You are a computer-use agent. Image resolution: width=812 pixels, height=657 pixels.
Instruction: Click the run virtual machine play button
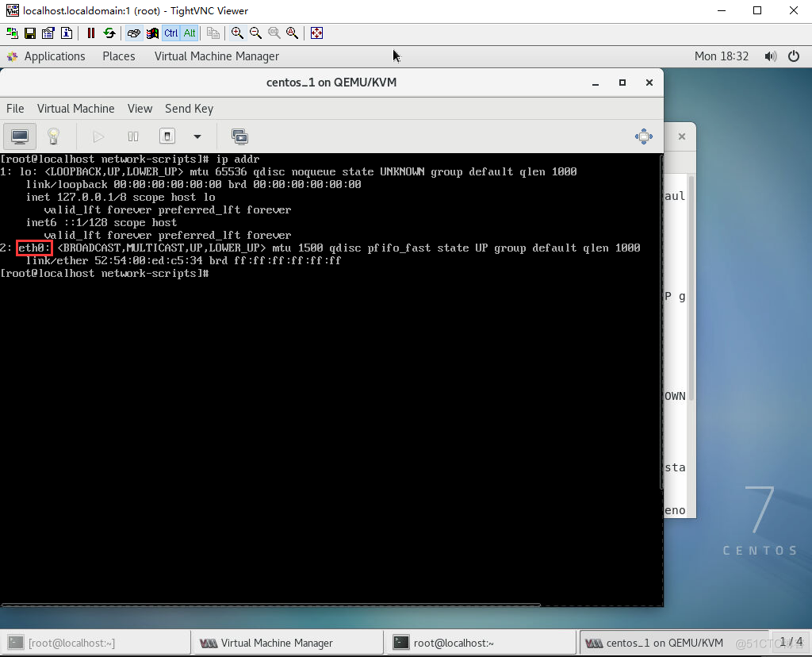[98, 136]
